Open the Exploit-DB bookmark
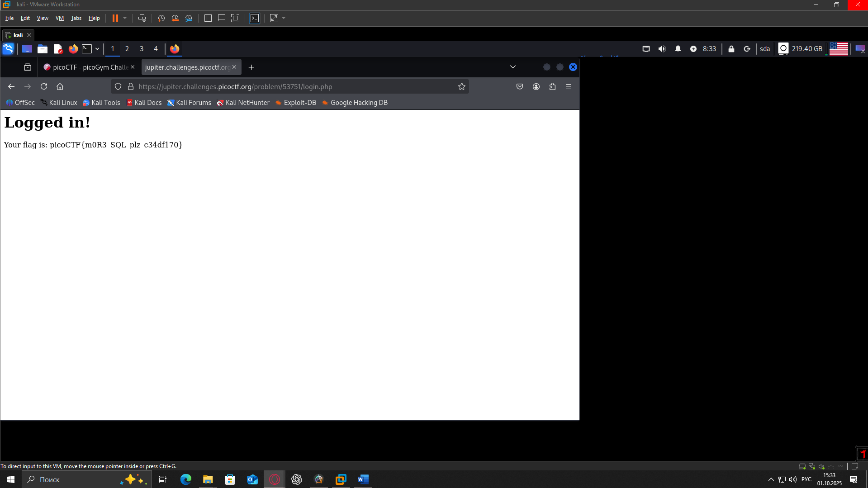The height and width of the screenshot is (488, 868). pyautogui.click(x=295, y=103)
